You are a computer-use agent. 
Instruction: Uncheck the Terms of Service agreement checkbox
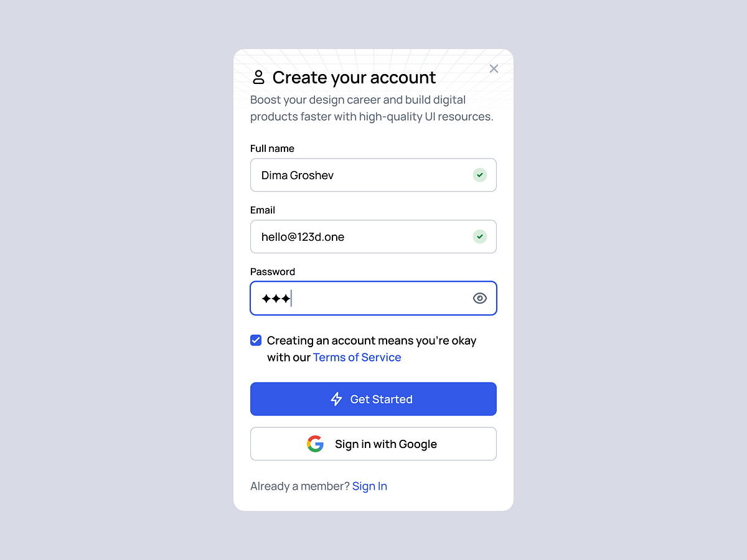256,340
